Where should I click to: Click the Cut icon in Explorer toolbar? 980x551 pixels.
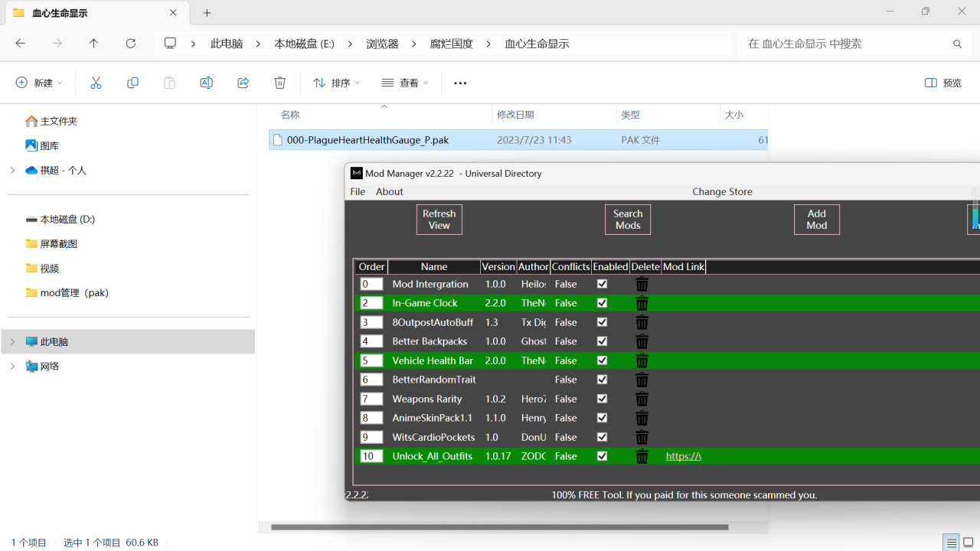coord(96,83)
